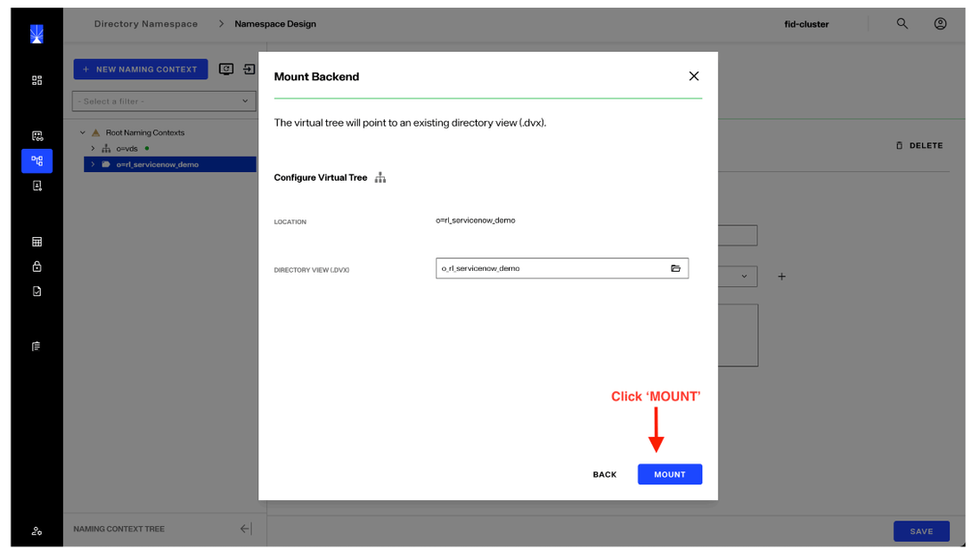Click the location value o=rl_servicenow_demo text

tap(476, 220)
